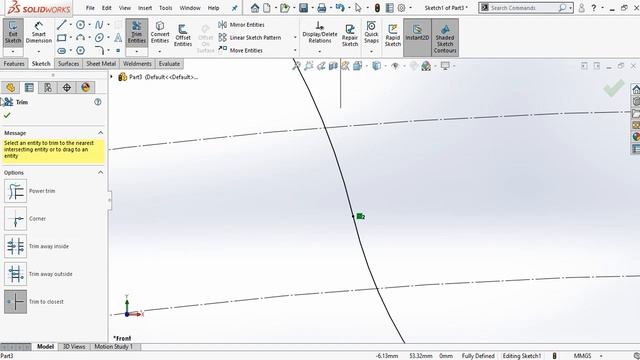640x360 pixels.
Task: Select the Spline tool
Action: pyautogui.click(x=99, y=25)
